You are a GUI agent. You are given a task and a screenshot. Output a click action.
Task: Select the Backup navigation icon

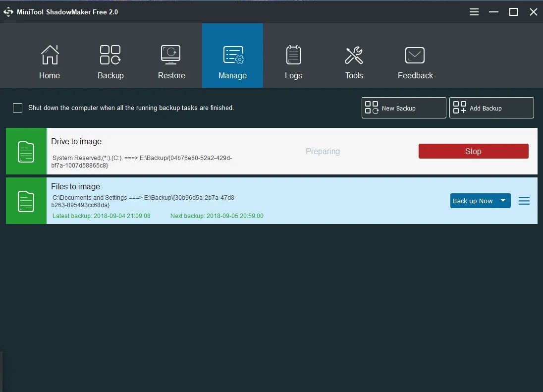(x=110, y=55)
